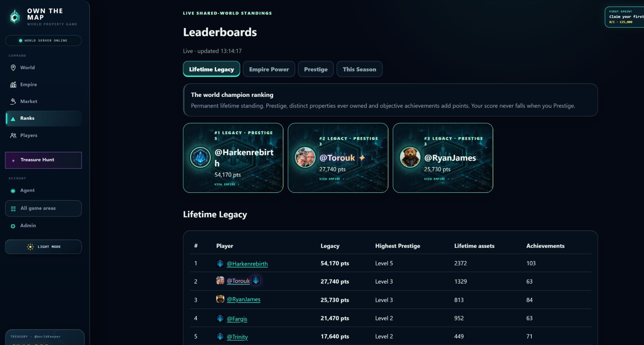Toggle Light Mode
644x345 pixels.
point(43,247)
